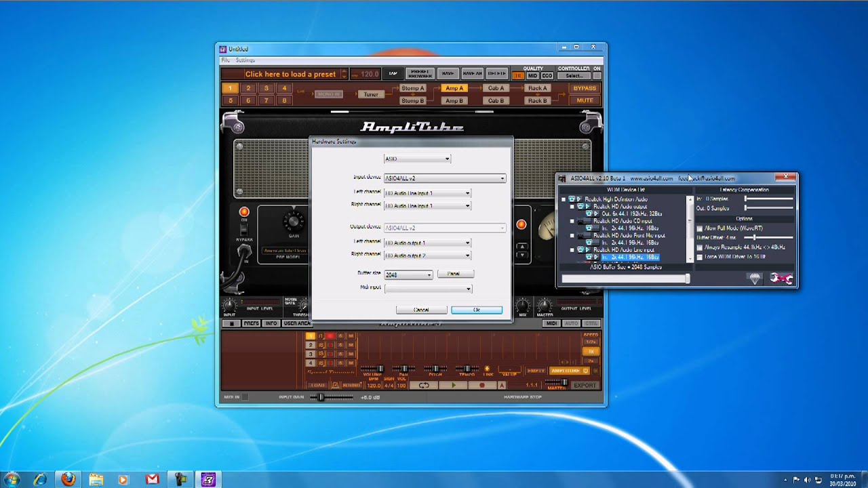This screenshot has height=488, width=868.
Task: Open the Input device dropdown
Action: tap(445, 178)
